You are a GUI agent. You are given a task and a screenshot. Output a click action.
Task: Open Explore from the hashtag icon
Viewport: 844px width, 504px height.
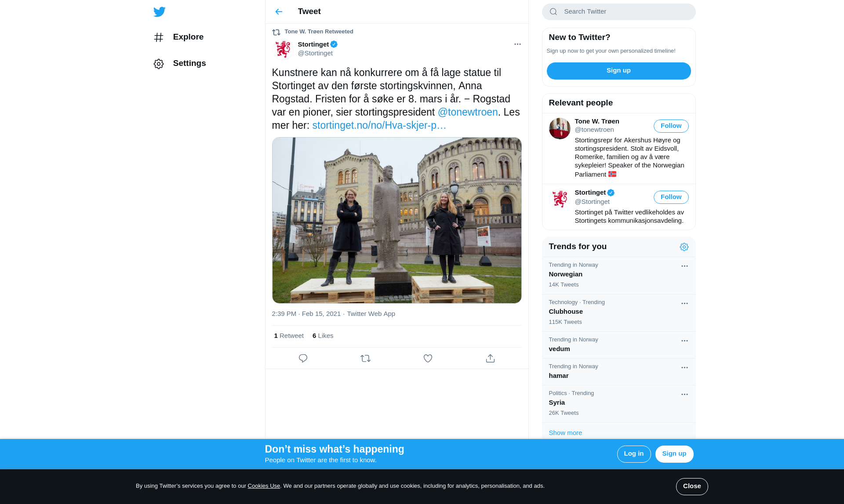point(159,37)
